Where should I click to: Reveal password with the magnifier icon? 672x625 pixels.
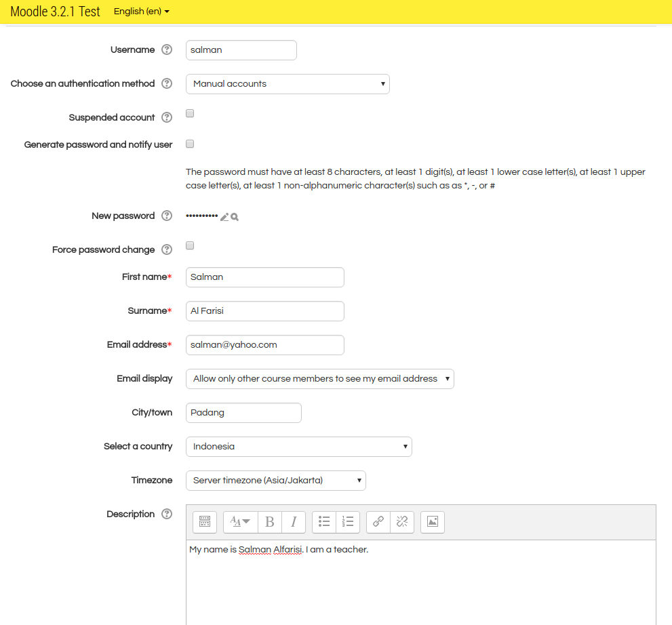pos(235,217)
